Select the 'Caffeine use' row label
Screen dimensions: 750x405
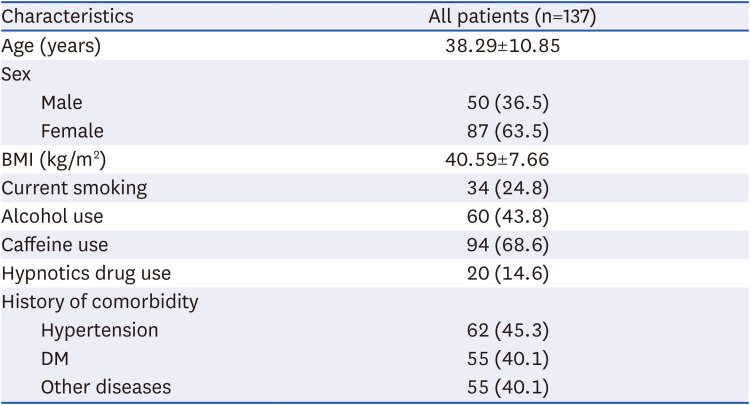pyautogui.click(x=55, y=244)
